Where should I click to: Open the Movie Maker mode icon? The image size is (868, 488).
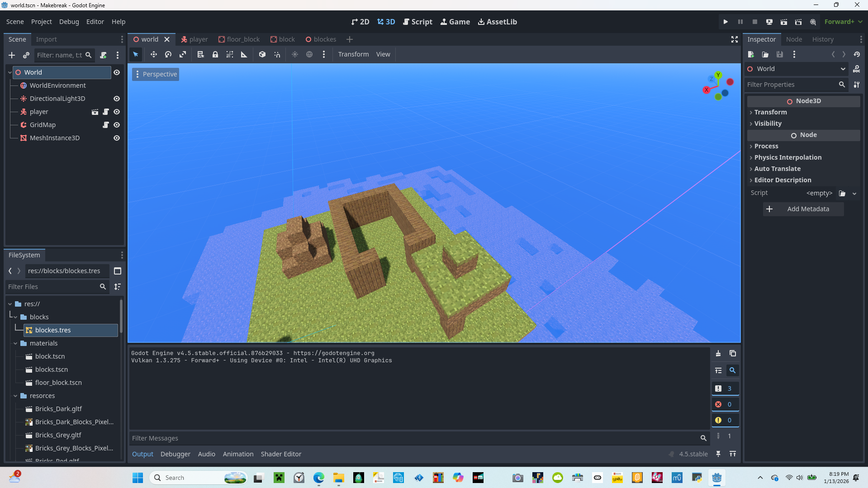point(813,22)
